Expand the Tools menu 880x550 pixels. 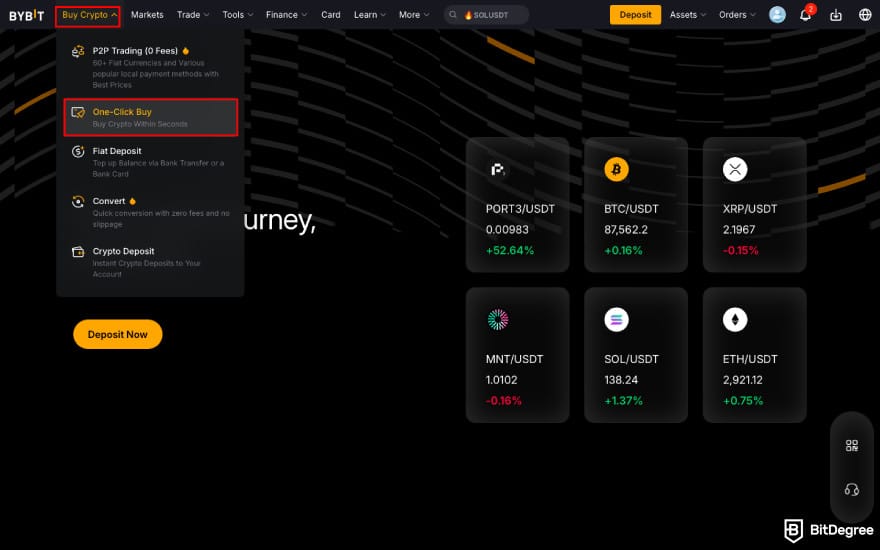click(x=237, y=15)
